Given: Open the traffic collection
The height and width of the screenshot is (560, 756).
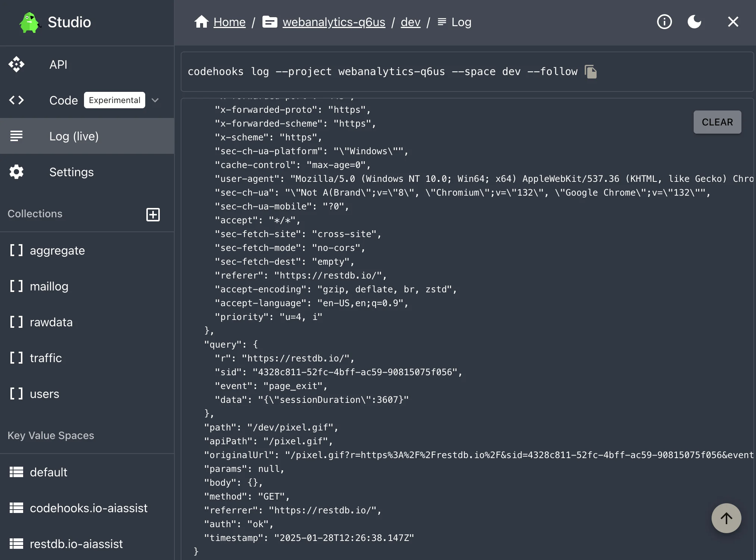Looking at the screenshot, I should click(x=87, y=358).
